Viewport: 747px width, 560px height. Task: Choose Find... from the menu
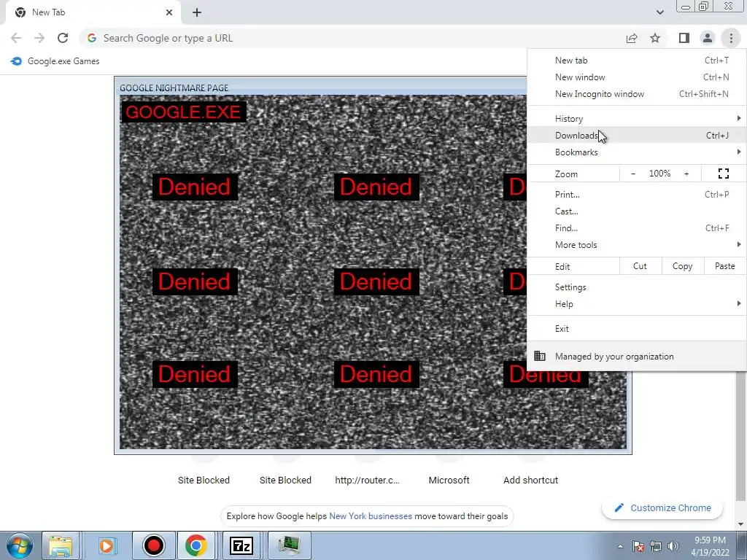tap(636, 227)
